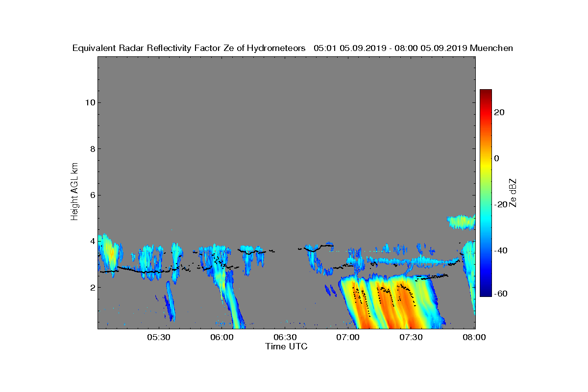Click the 06:30 time tick label

pos(285,337)
